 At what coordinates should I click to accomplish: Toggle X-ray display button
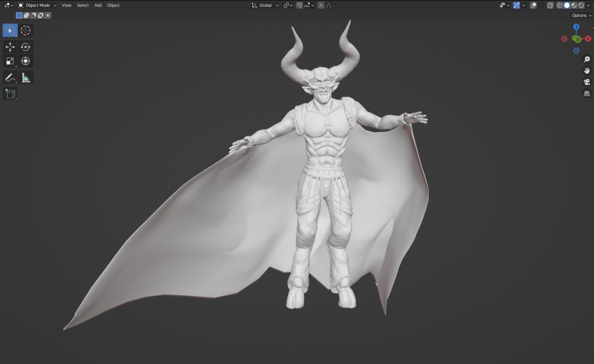pos(550,5)
